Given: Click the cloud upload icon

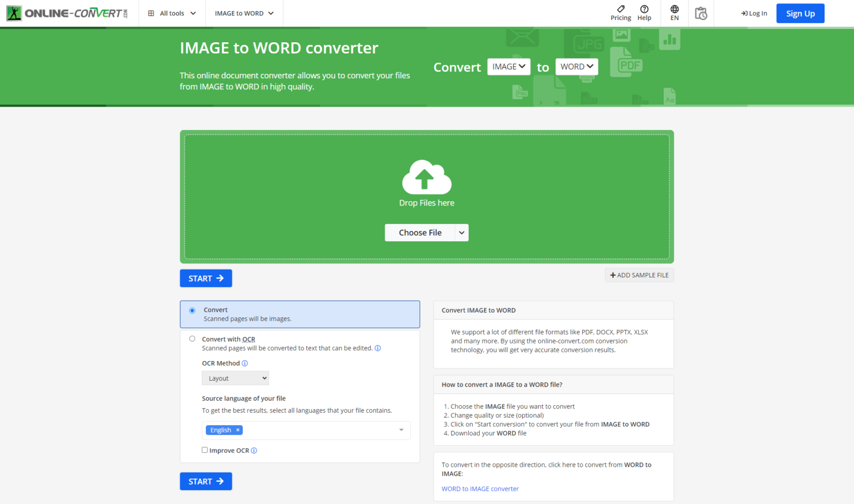Looking at the screenshot, I should pyautogui.click(x=426, y=177).
